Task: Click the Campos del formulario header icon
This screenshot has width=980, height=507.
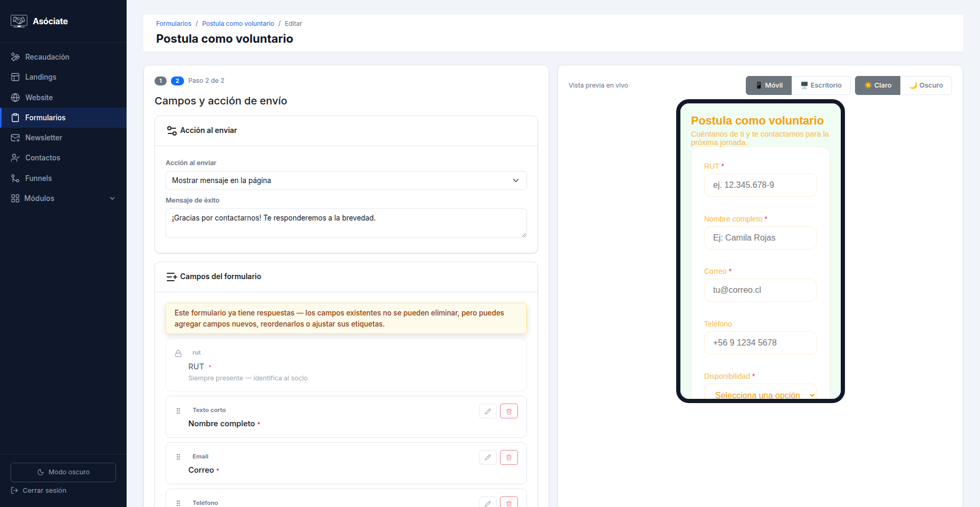Action: [x=171, y=276]
